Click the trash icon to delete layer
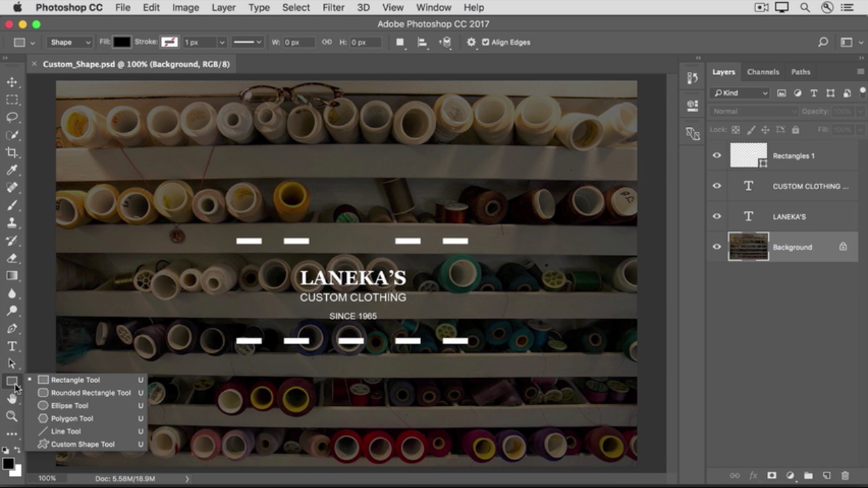The height and width of the screenshot is (488, 868). point(845,476)
